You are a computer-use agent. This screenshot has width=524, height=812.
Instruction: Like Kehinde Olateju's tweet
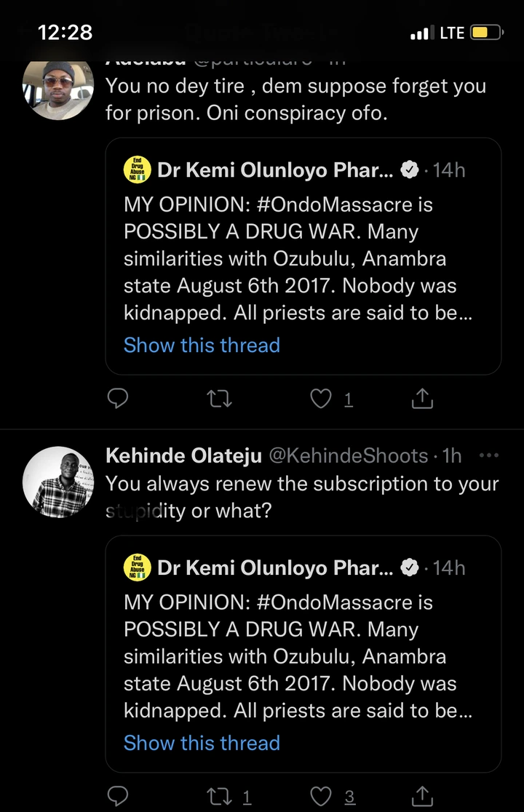pyautogui.click(x=321, y=796)
